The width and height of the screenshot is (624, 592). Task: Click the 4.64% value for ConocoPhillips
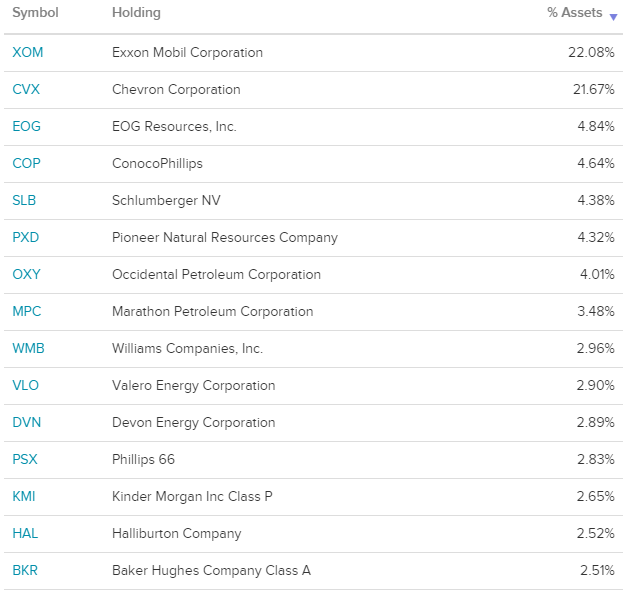tap(596, 163)
